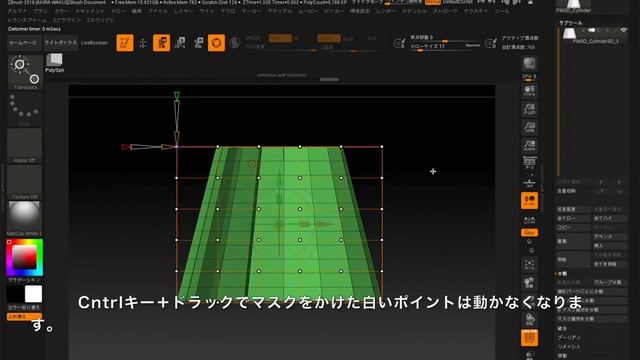Click the Zoom document icon on right shelf

coord(529,109)
